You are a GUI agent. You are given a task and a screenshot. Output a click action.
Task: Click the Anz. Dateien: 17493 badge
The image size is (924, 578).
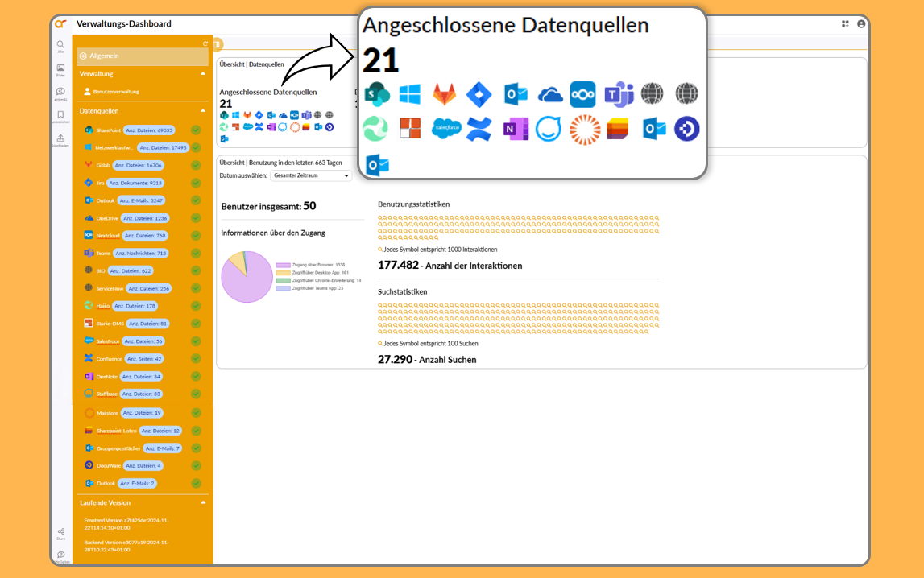coord(163,148)
